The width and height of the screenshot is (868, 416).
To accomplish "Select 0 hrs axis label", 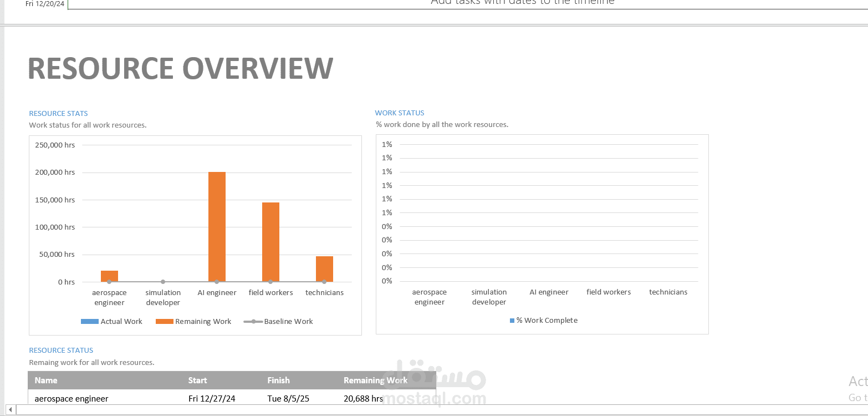I will pyautogui.click(x=67, y=282).
